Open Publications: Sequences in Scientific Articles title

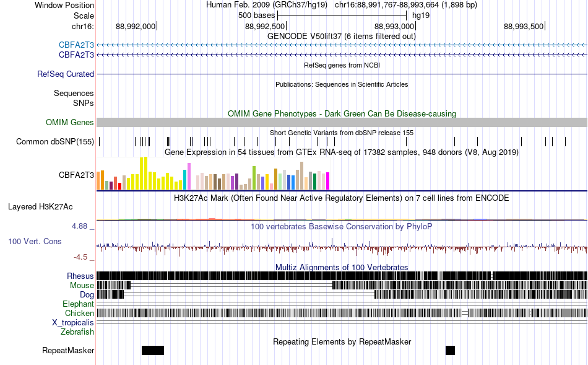tap(342, 84)
